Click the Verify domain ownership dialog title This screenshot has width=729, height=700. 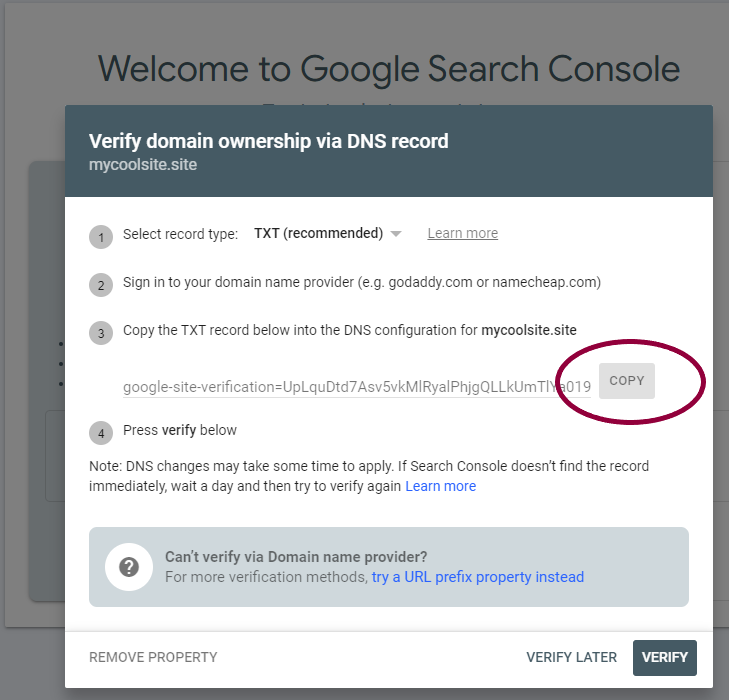pos(269,141)
